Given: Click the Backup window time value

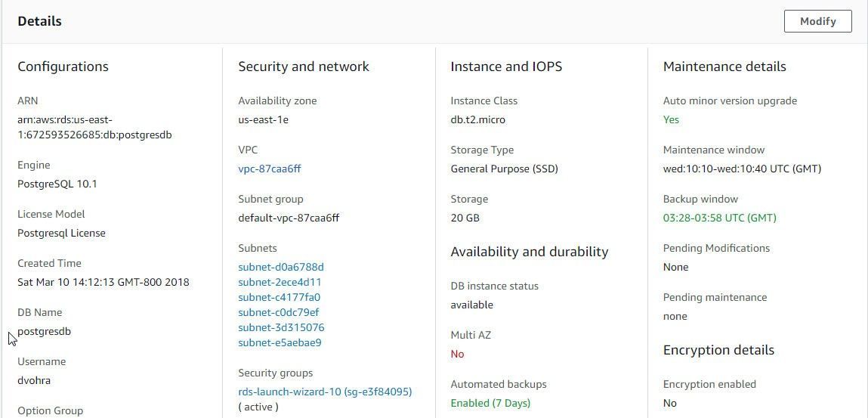Looking at the screenshot, I should [x=720, y=218].
